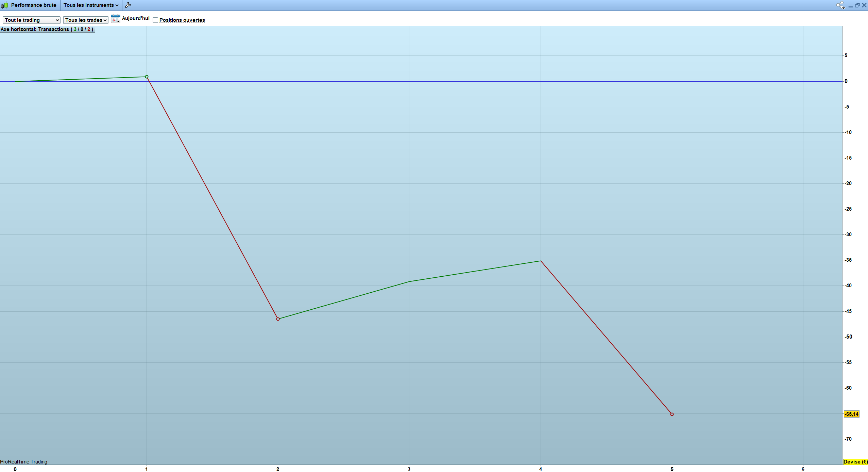Click the share icon in title bar
Viewport: 868px width, 472px height.
pos(840,5)
